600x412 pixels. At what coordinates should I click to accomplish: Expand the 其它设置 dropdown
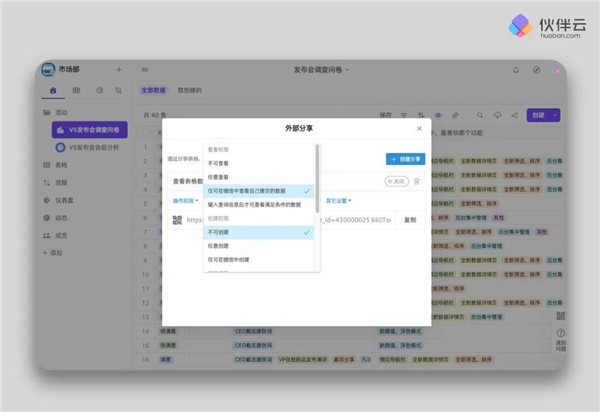(x=339, y=201)
